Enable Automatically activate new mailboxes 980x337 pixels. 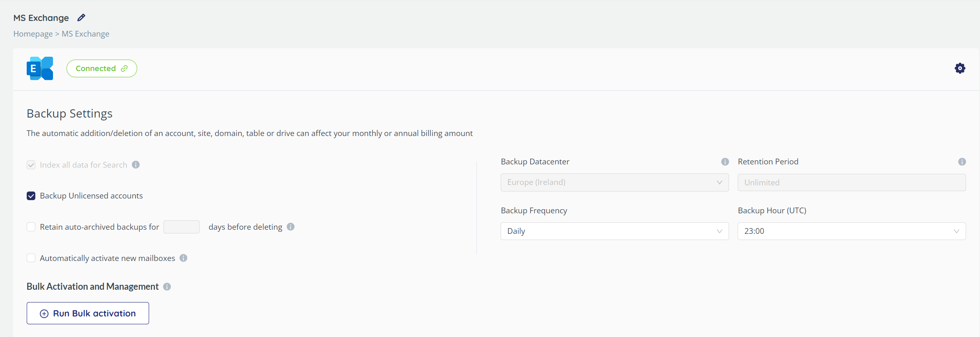[31, 258]
